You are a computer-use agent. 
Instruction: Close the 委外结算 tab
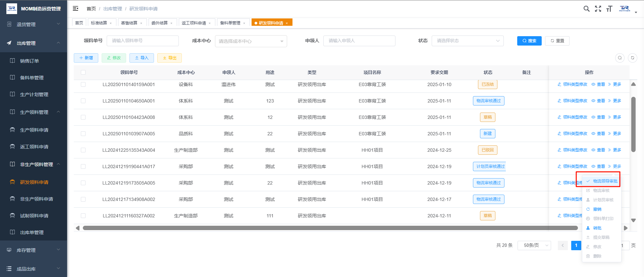coord(171,23)
